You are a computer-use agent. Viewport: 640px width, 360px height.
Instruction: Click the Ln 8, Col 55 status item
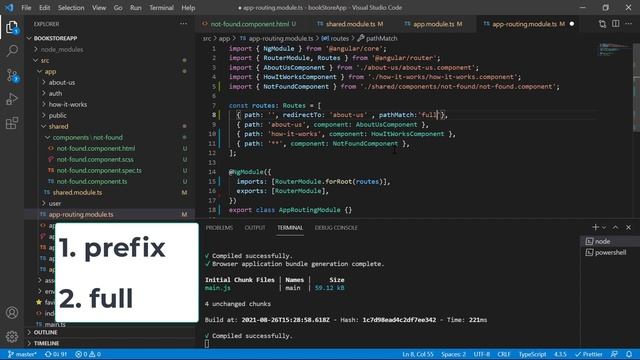(418, 354)
